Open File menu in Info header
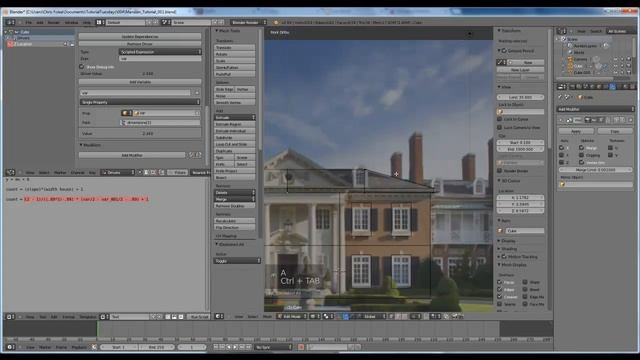Screen dimensions: 640x360 pos(29,22)
